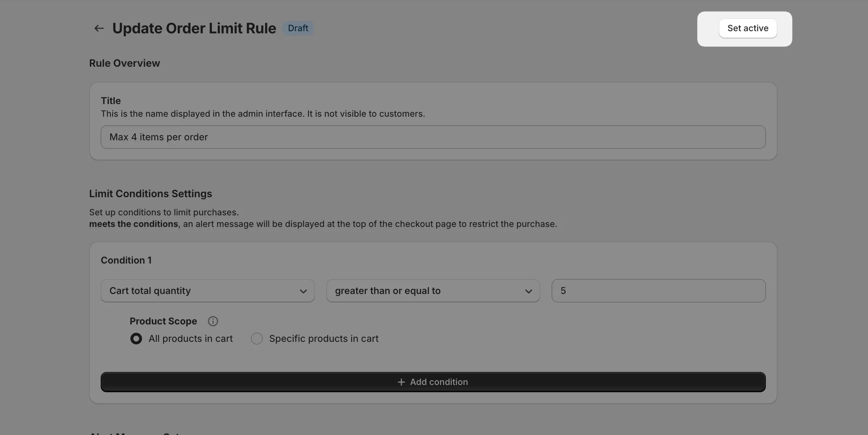Select All products in cart

[136, 339]
